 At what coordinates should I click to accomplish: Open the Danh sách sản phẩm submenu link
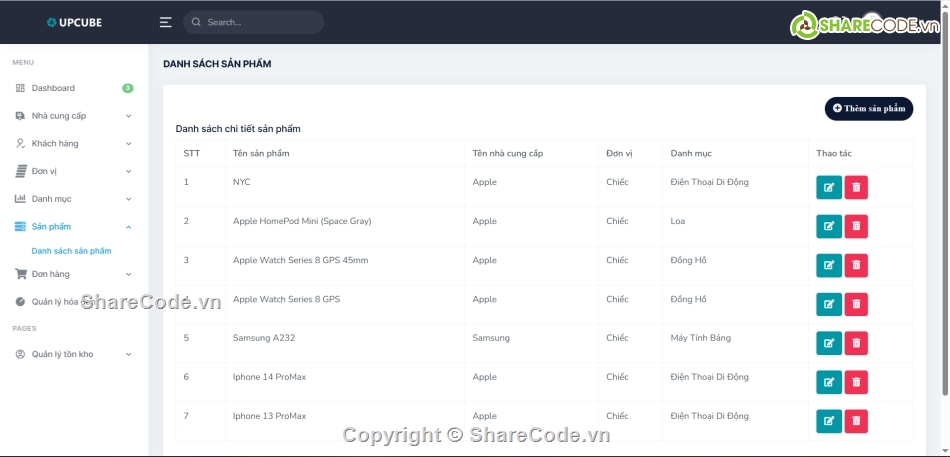pyautogui.click(x=71, y=250)
